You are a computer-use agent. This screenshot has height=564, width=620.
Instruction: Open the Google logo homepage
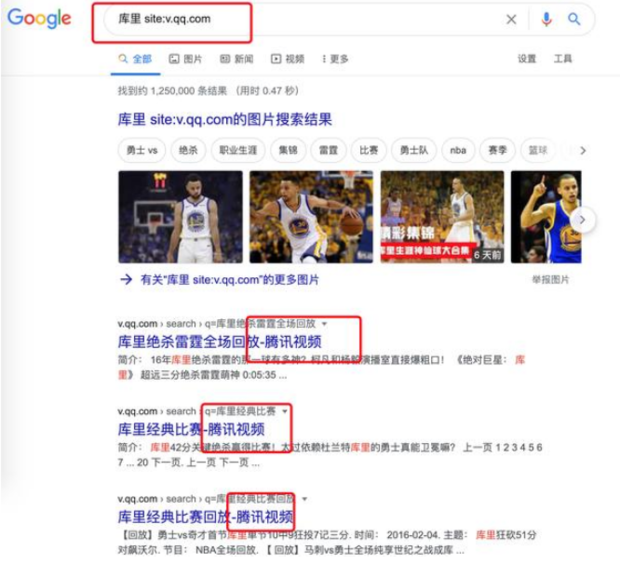coord(40,19)
